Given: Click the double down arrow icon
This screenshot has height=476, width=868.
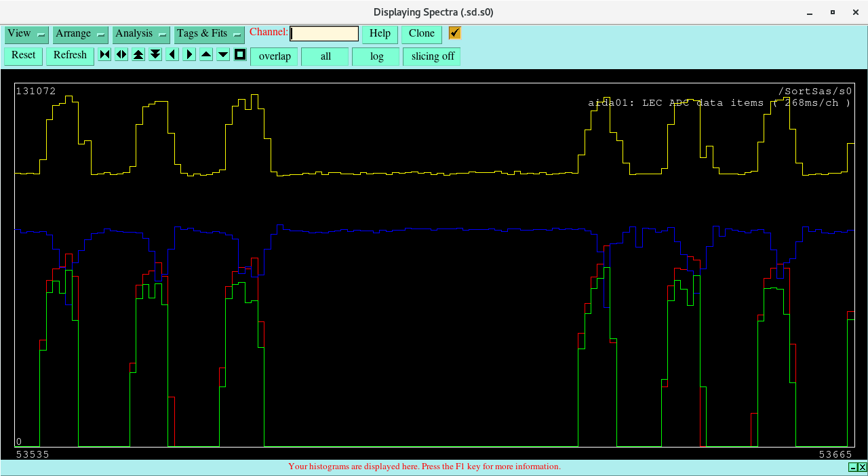Looking at the screenshot, I should pyautogui.click(x=155, y=55).
